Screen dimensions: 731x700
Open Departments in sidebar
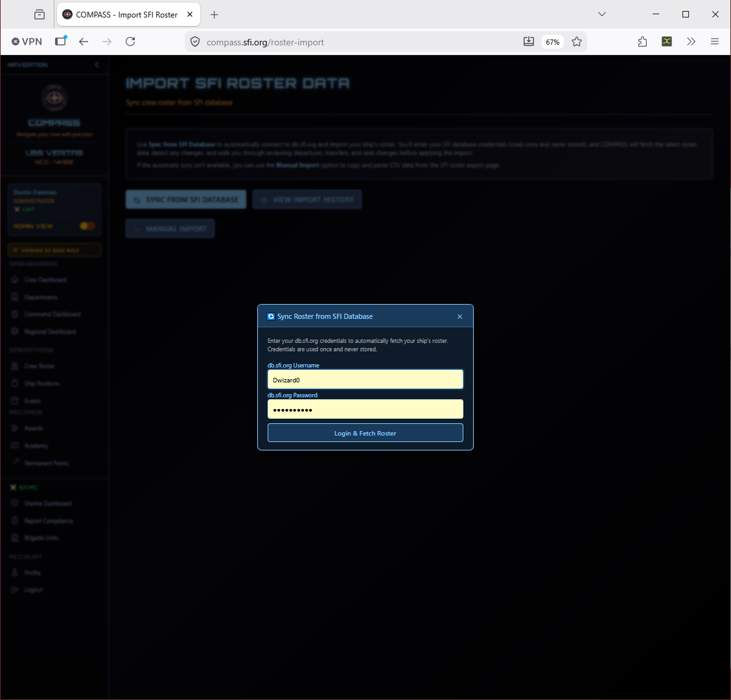point(41,297)
